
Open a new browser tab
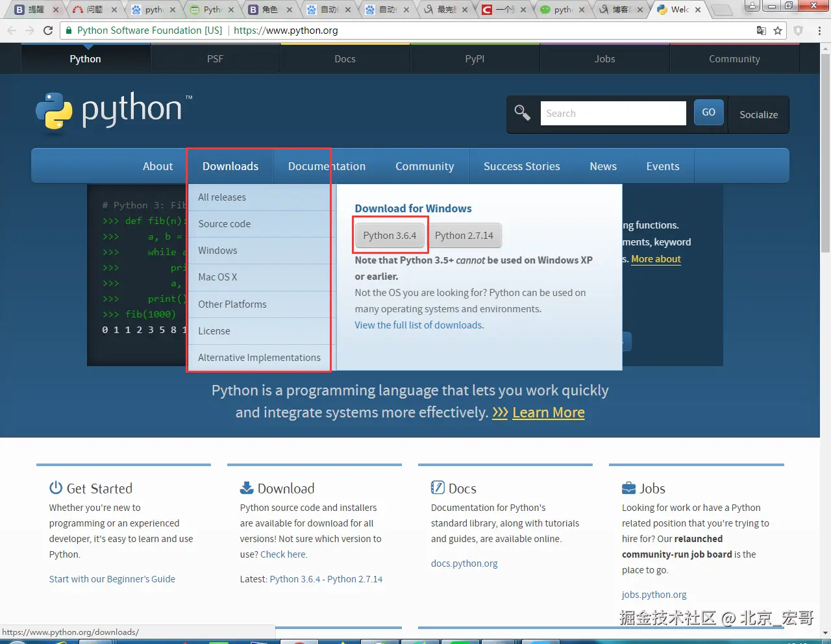click(x=721, y=10)
